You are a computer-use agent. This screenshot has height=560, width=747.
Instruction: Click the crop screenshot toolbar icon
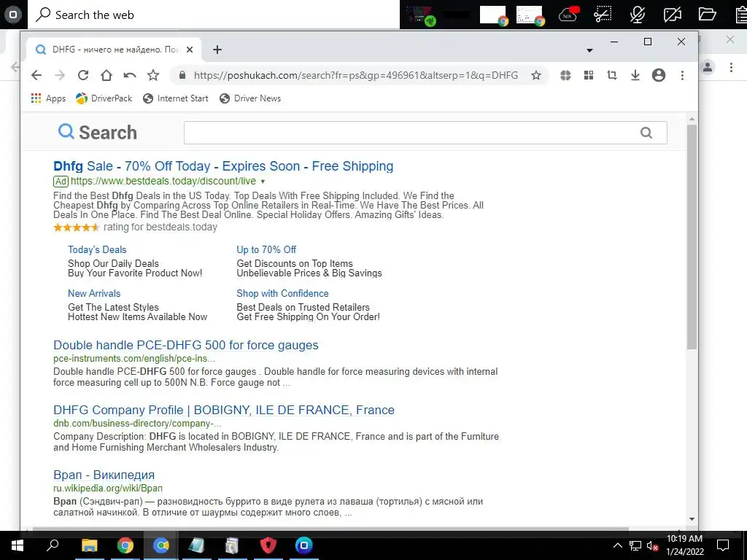click(x=612, y=75)
